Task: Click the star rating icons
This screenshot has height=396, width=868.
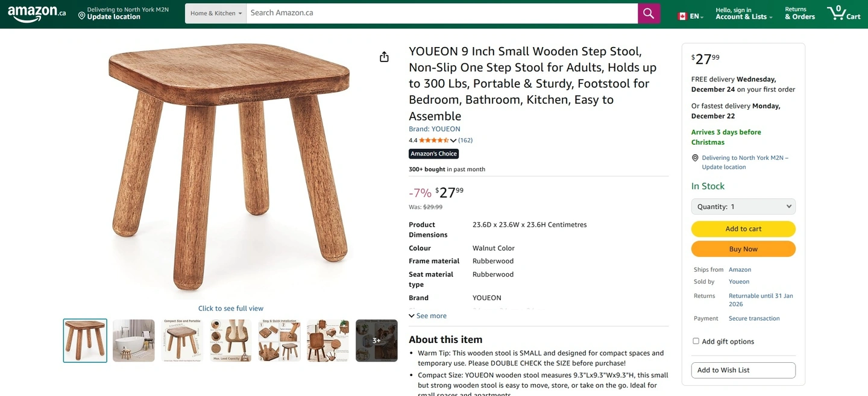Action: pyautogui.click(x=434, y=140)
